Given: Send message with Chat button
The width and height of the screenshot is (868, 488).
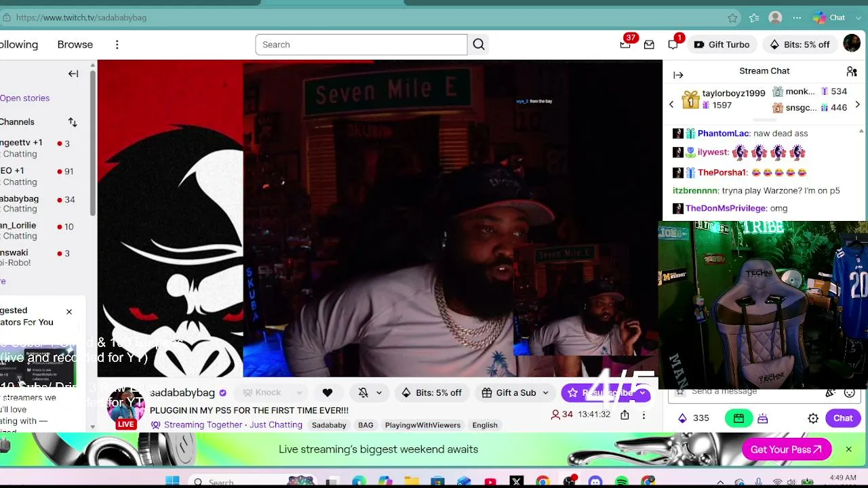Looking at the screenshot, I should (x=843, y=418).
